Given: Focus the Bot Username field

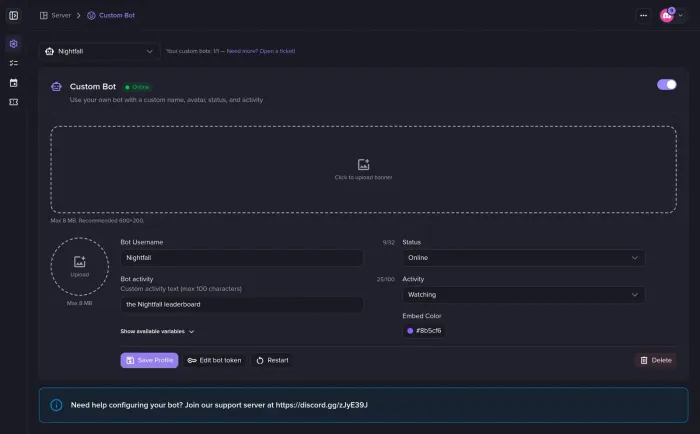Looking at the screenshot, I should pyautogui.click(x=242, y=258).
